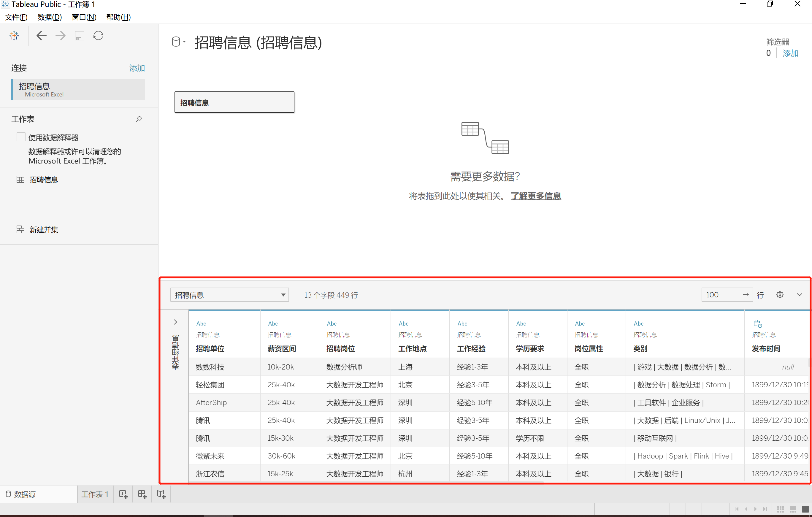The width and height of the screenshot is (812, 517).
Task: Click the new worksheet icon
Action: (123, 494)
